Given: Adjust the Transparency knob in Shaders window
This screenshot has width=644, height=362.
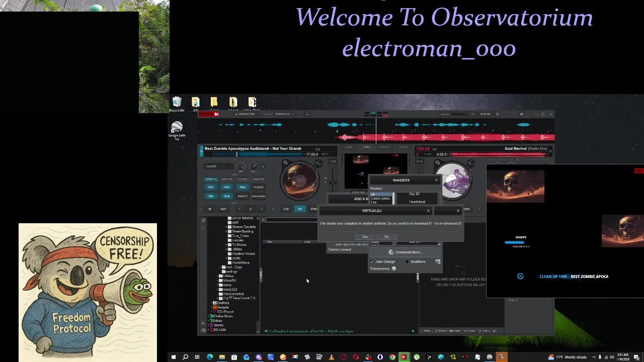Looking at the screenshot, I should coord(393,269).
